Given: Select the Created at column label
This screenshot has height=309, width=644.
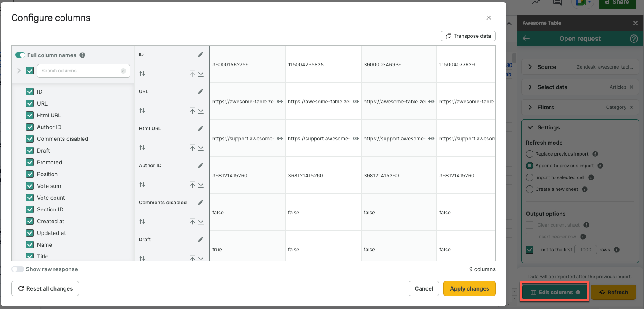Looking at the screenshot, I should (50, 221).
